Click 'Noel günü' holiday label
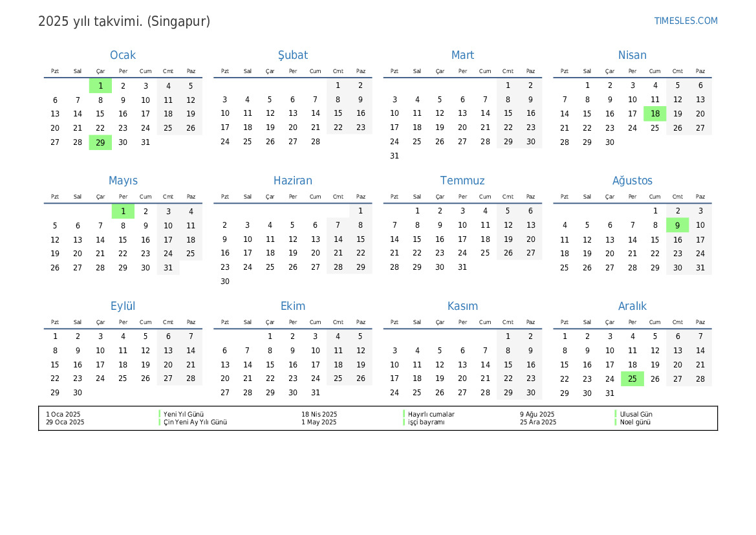 (635, 422)
